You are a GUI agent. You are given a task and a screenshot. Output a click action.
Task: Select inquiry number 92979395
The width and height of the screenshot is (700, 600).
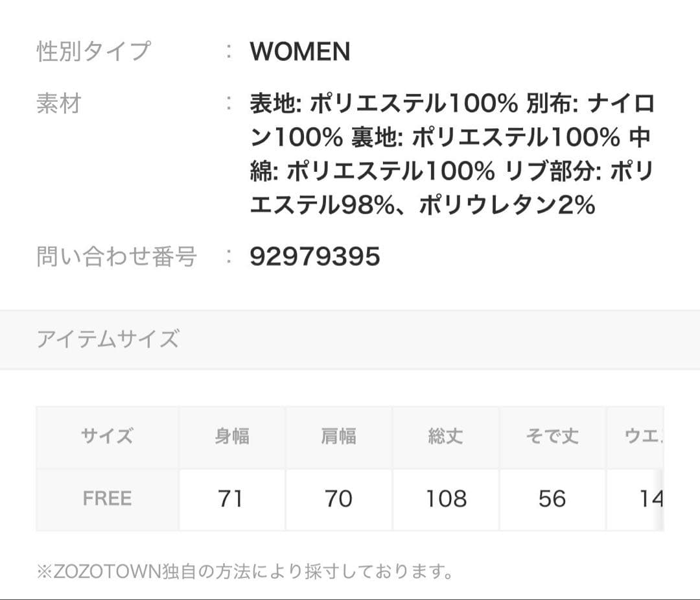point(315,258)
